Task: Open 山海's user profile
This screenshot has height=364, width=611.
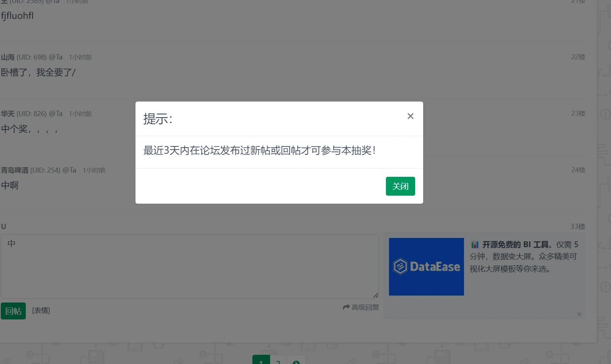Action: [x=8, y=57]
